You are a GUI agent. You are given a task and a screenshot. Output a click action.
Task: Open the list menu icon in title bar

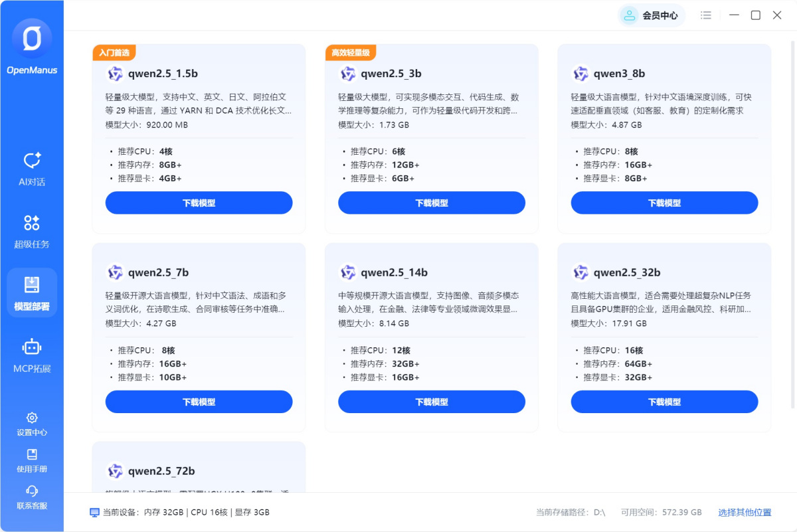click(706, 15)
